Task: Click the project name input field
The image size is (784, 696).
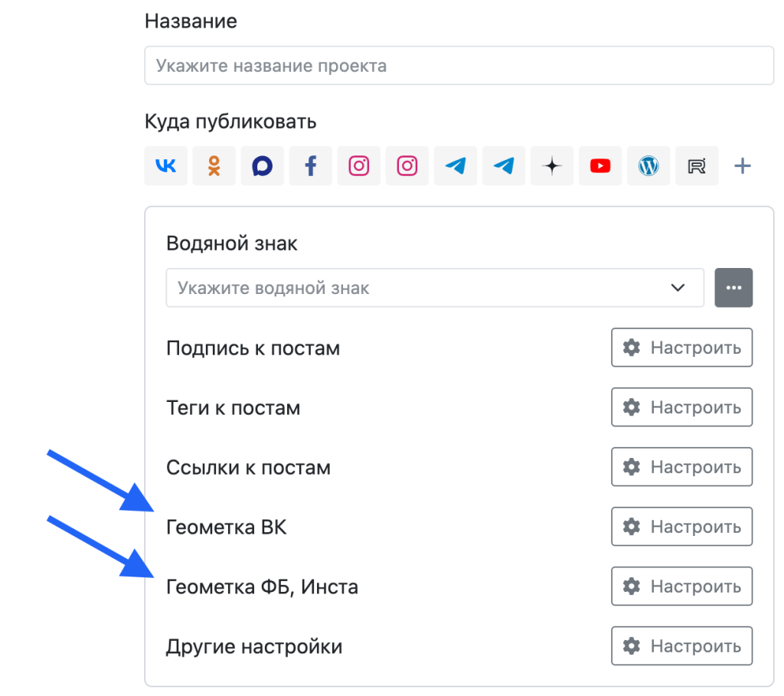Action: 459,66
